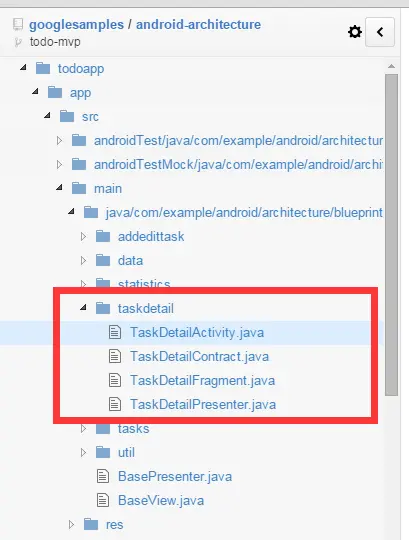This screenshot has width=409, height=540.
Task: Click the java/com/example folder icon
Action: [91, 212]
